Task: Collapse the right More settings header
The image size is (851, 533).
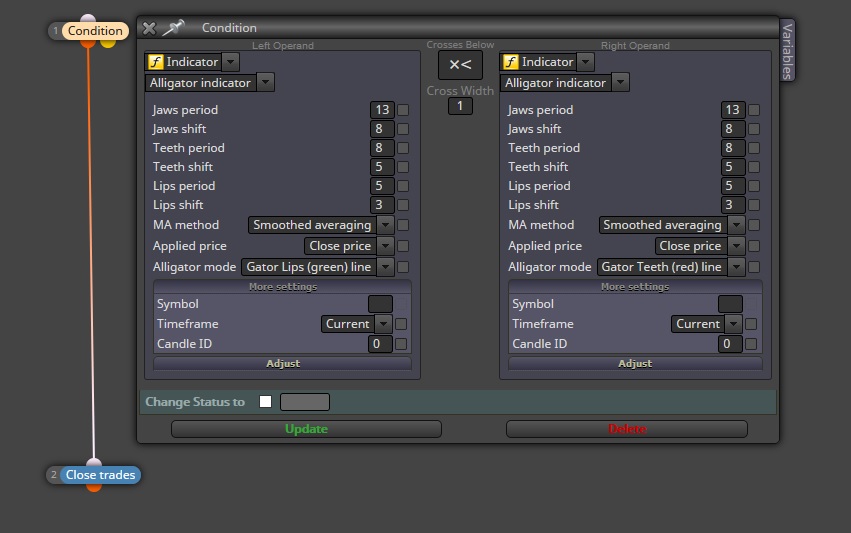Action: [635, 287]
